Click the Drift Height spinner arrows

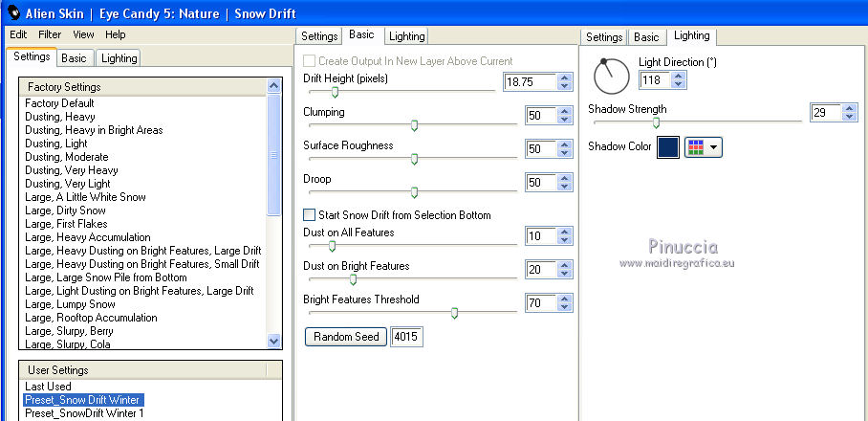[565, 82]
